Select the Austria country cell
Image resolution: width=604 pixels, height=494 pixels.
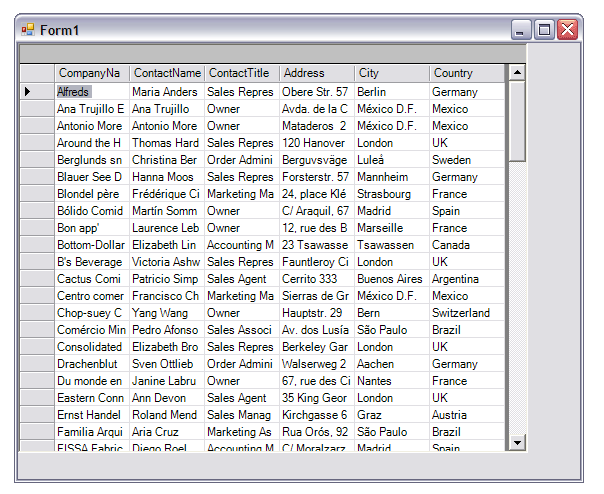(466, 415)
